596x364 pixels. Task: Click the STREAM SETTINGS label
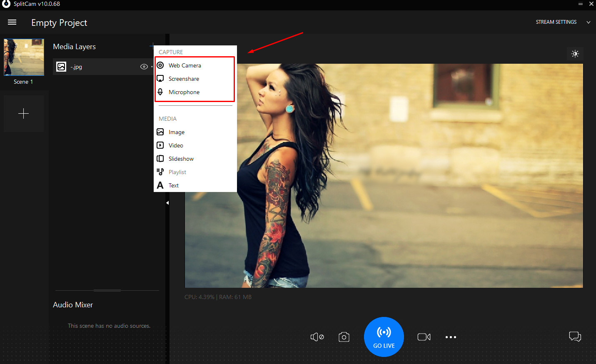pyautogui.click(x=556, y=22)
